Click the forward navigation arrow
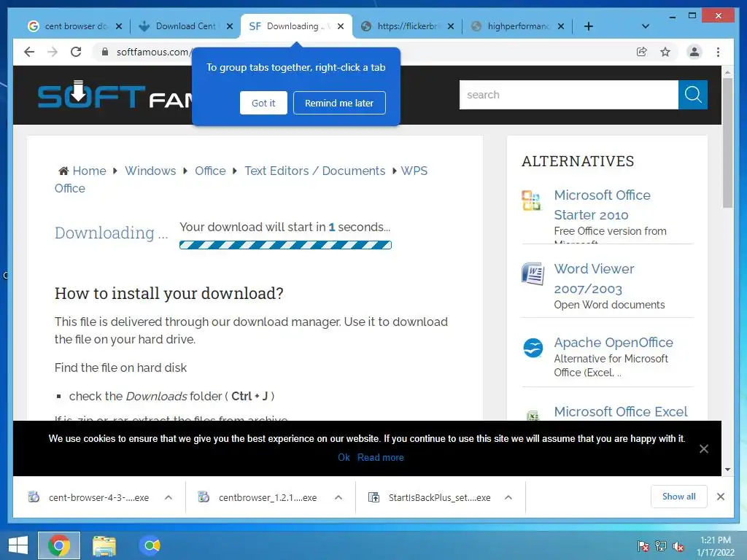This screenshot has width=747, height=560. (x=53, y=52)
